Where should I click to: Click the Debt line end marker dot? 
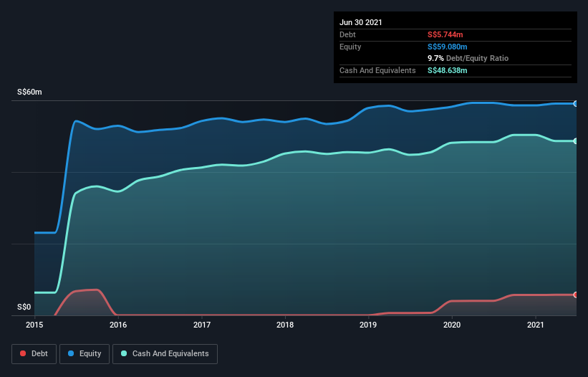[x=576, y=295]
